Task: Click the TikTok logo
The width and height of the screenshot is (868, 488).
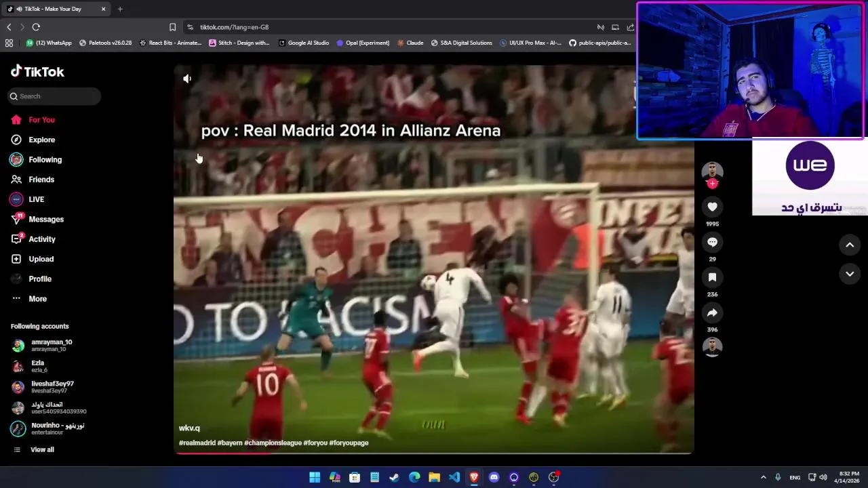Action: pos(37,71)
